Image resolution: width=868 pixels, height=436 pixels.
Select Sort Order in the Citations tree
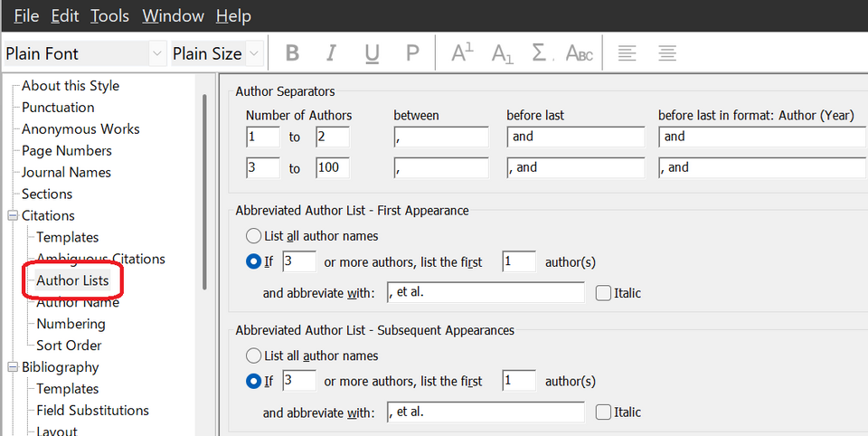pos(70,346)
